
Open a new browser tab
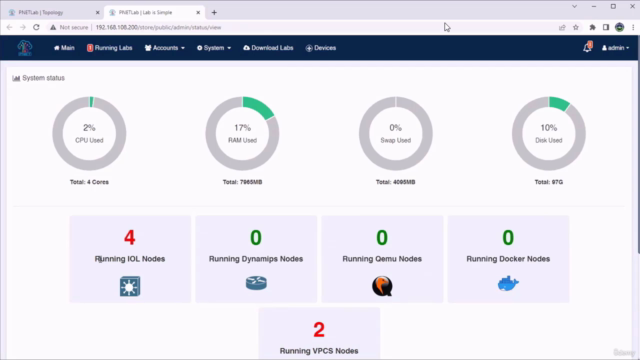tap(214, 13)
